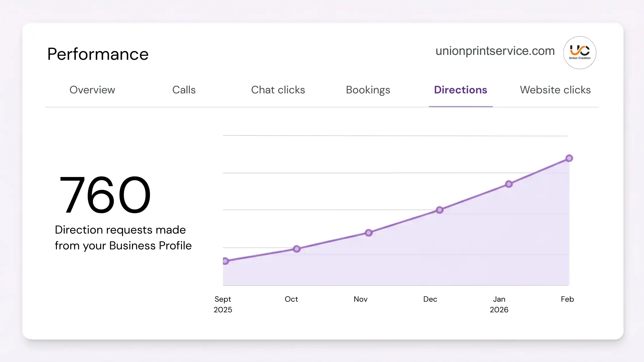Click the unionprintservice.com link
Screen dimensions: 644x362
[x=495, y=51]
